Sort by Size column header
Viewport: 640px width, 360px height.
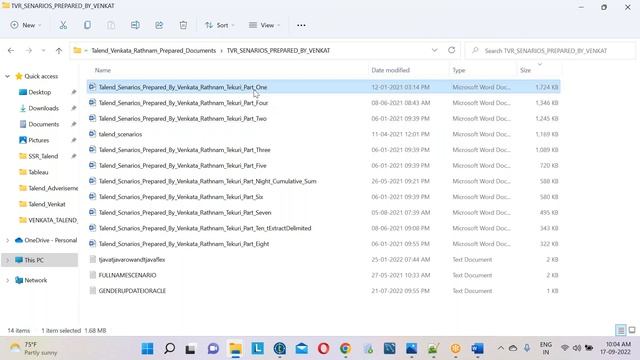pyautogui.click(x=525, y=70)
